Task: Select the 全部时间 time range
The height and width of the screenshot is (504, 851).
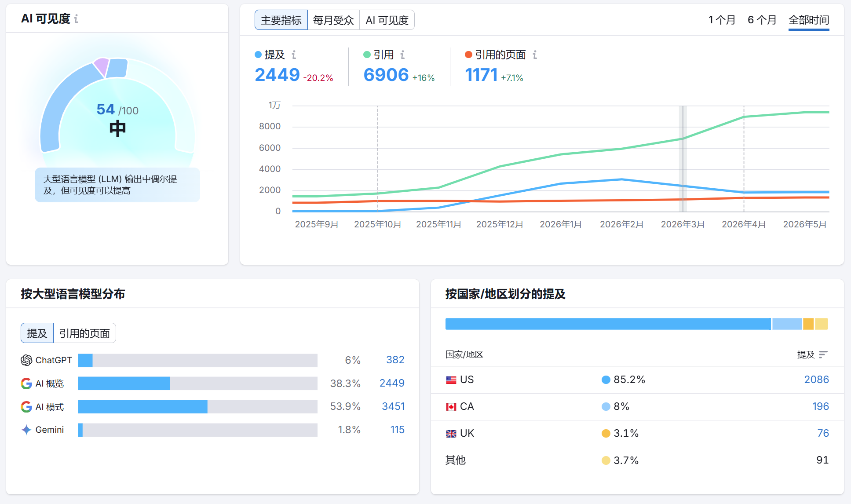Action: tap(809, 20)
